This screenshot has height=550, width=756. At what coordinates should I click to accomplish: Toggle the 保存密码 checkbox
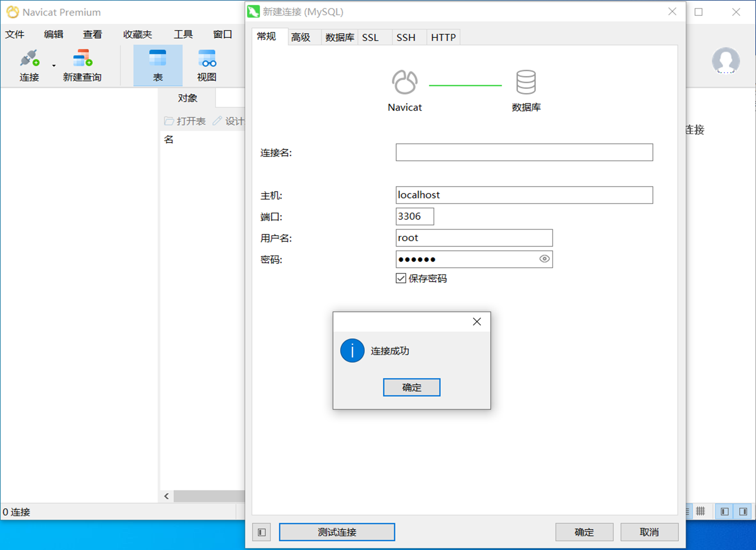click(401, 278)
